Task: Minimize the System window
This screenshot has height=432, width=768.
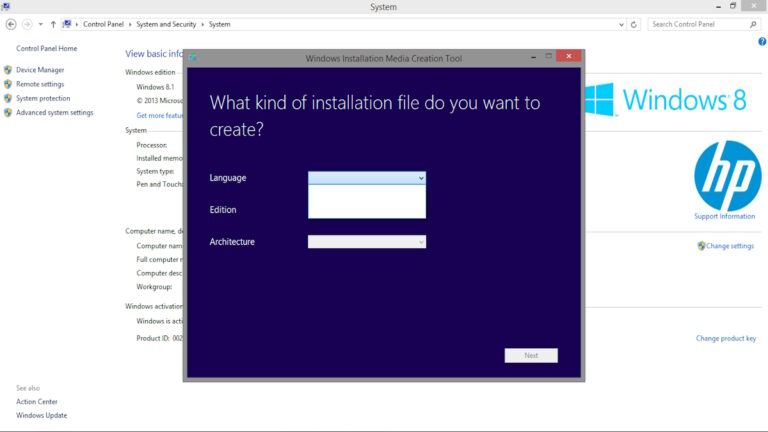Action: [x=718, y=6]
